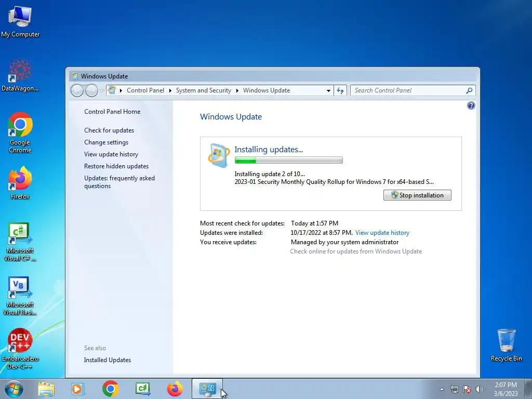Open the recent pages dropdown arrow
Viewport: 532px width, 399px height.
coord(102,91)
